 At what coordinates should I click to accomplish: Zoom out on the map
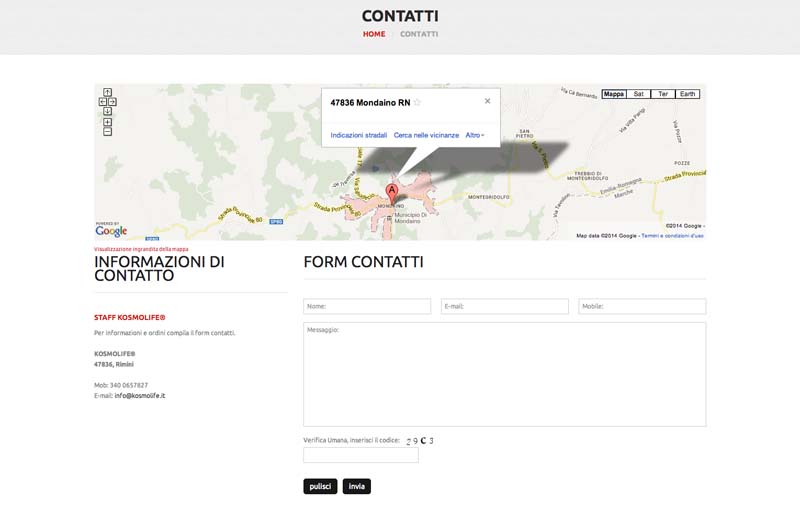coord(107,132)
